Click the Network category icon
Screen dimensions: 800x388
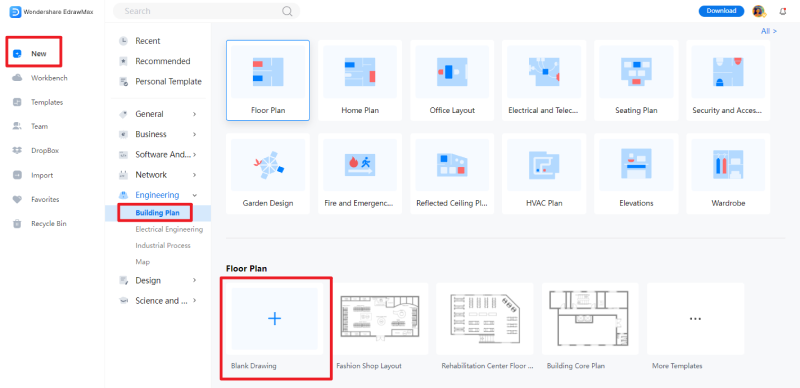click(123, 175)
